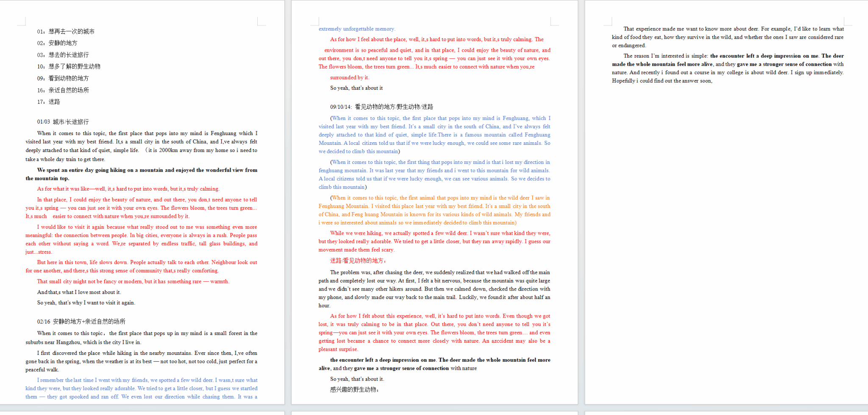
Task: Click the paragraph starting "That experience made me want"
Action: [x=728, y=37]
